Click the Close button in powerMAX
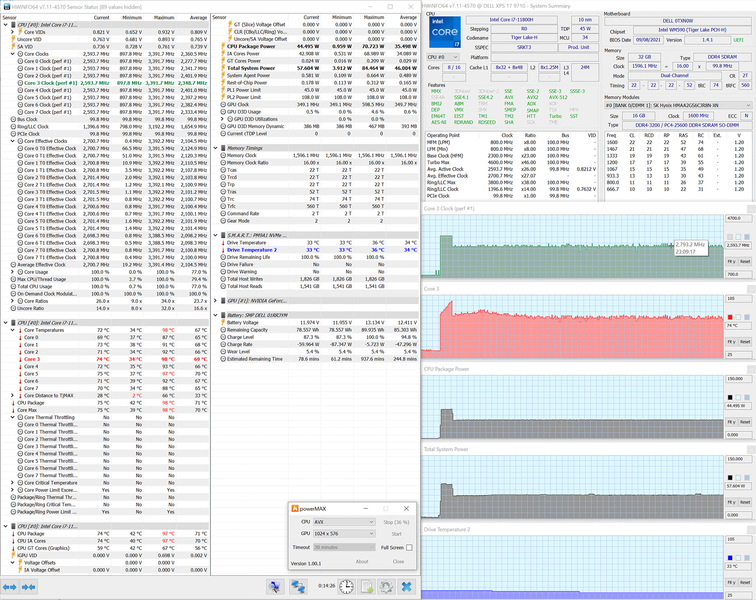 coord(398,561)
